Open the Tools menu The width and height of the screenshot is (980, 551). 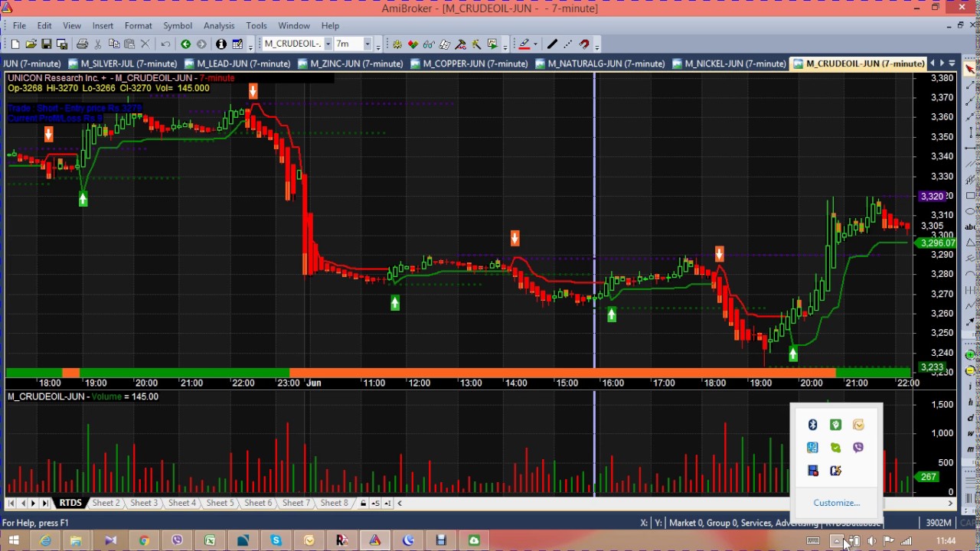[256, 25]
